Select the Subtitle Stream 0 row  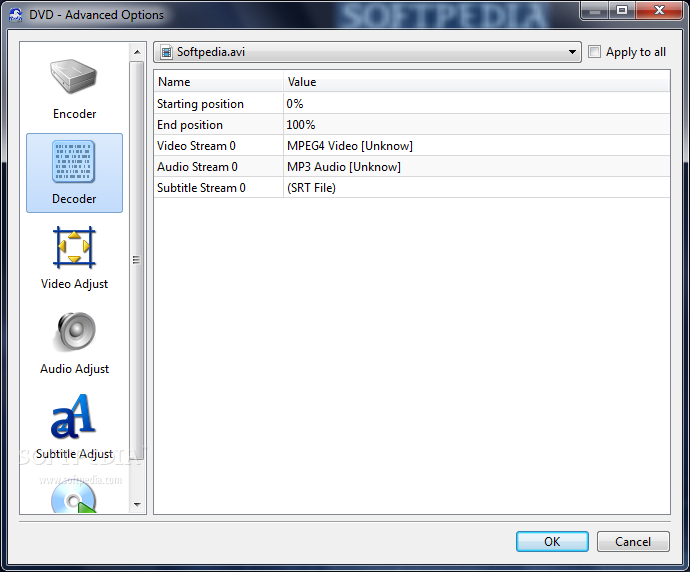(x=412, y=188)
